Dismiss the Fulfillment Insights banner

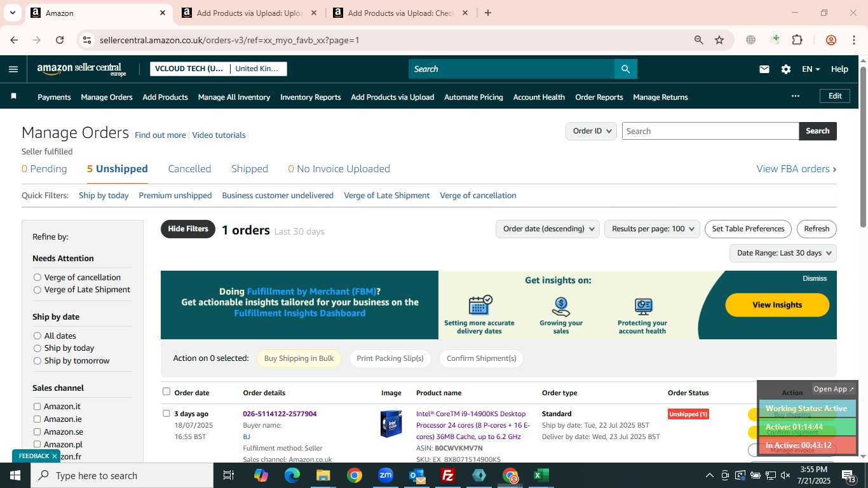tap(815, 278)
